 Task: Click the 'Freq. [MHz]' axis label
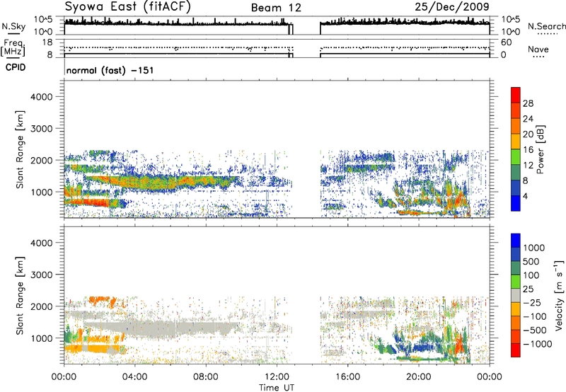click(13, 47)
